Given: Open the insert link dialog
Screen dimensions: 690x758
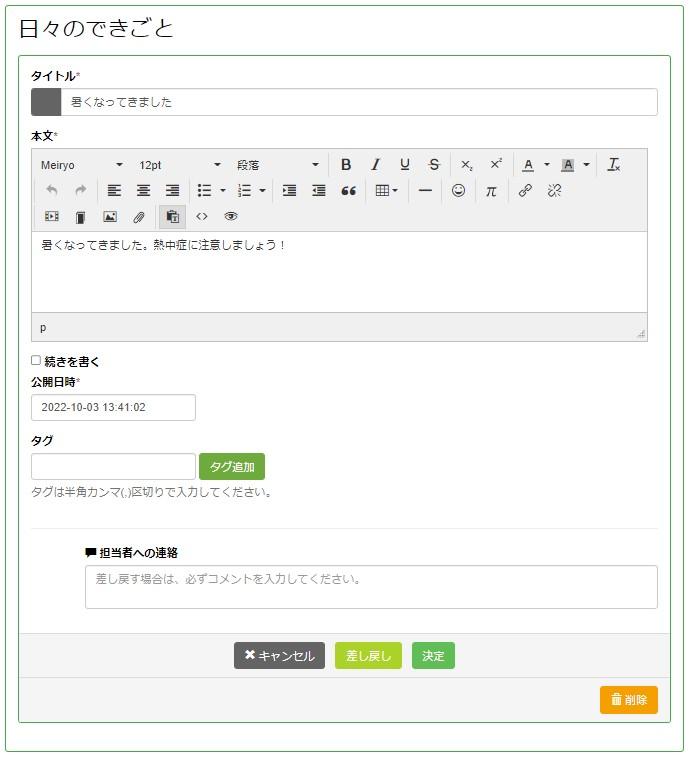Looking at the screenshot, I should point(525,191).
